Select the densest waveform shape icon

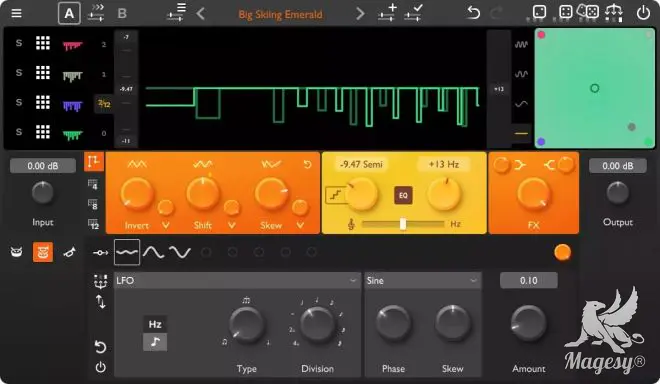(521, 44)
